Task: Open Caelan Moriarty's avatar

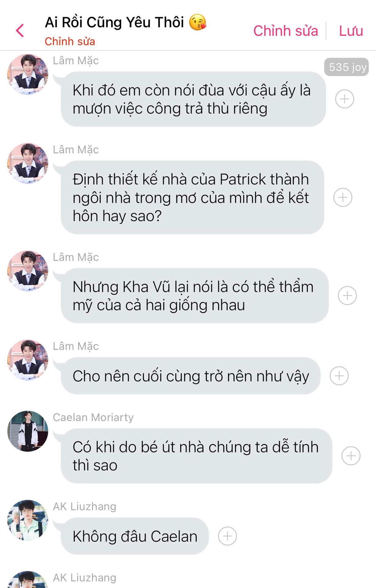Action: (28, 431)
